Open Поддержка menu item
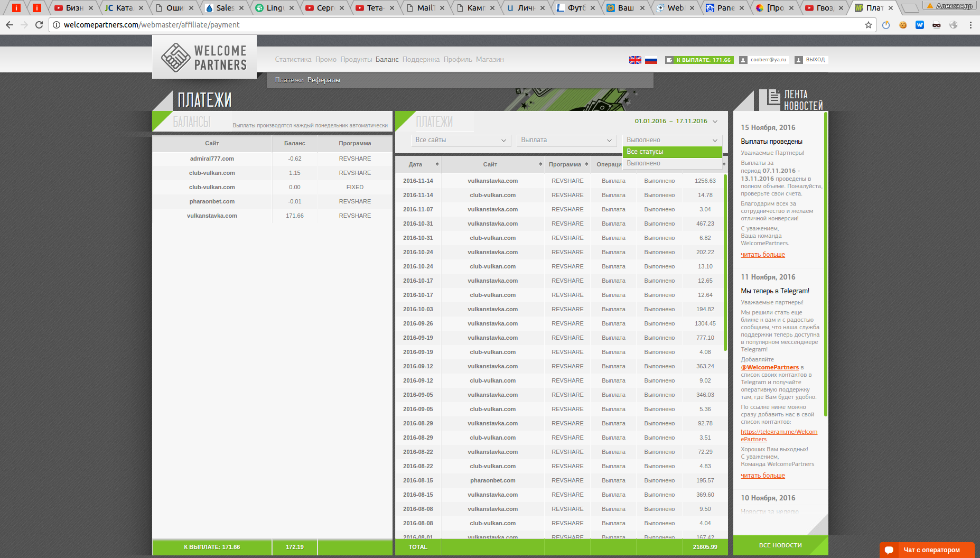 pyautogui.click(x=421, y=59)
